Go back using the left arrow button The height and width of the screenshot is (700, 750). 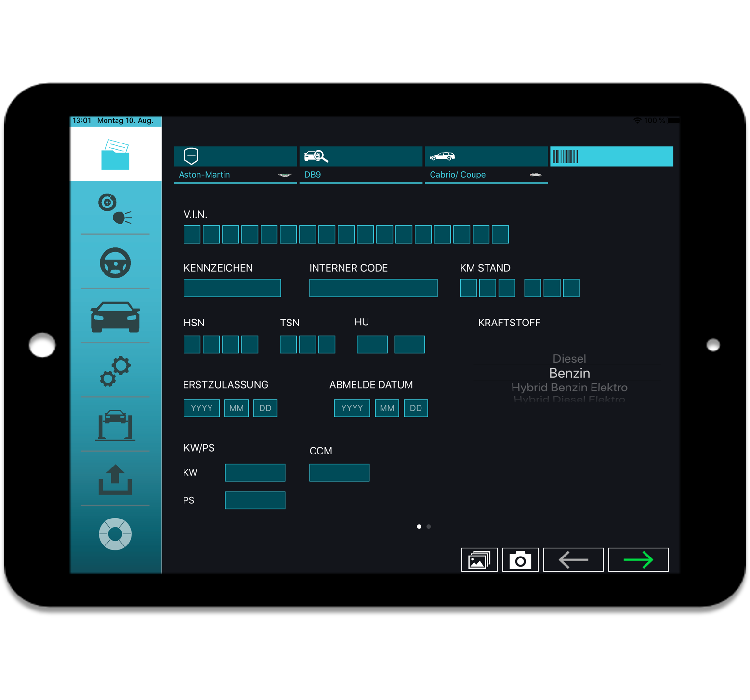click(573, 559)
